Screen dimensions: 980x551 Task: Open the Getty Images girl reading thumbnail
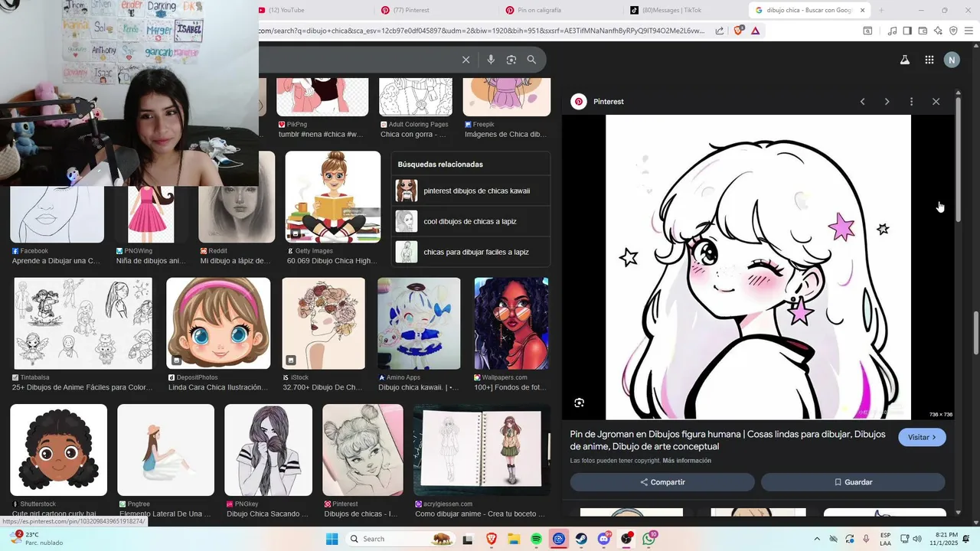click(332, 197)
